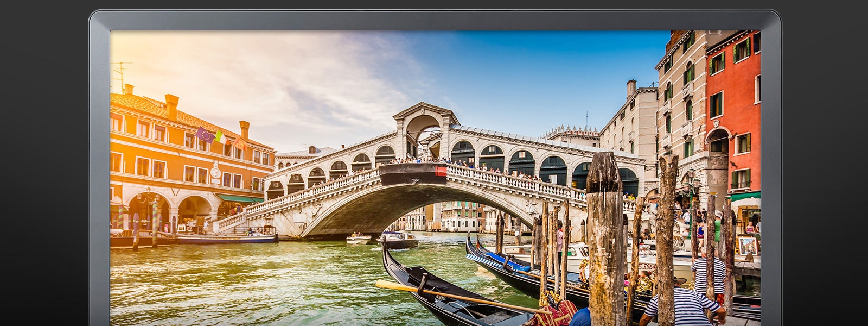The image size is (868, 326).
Task: Click the monitor's top bezel
Action: (x=434, y=21)
